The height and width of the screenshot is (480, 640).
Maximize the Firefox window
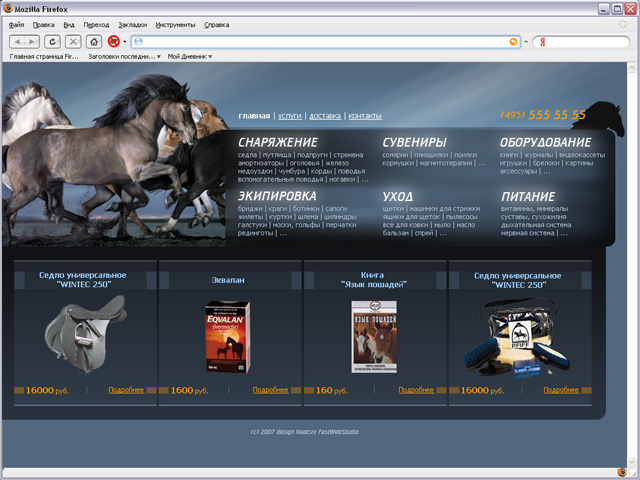pyautogui.click(x=617, y=9)
